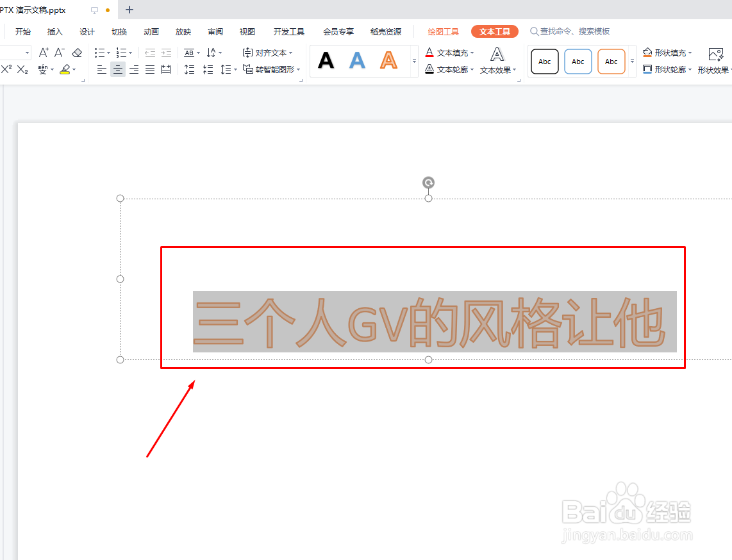Switch to the 放映 tab
The width and height of the screenshot is (732, 560).
pyautogui.click(x=183, y=32)
